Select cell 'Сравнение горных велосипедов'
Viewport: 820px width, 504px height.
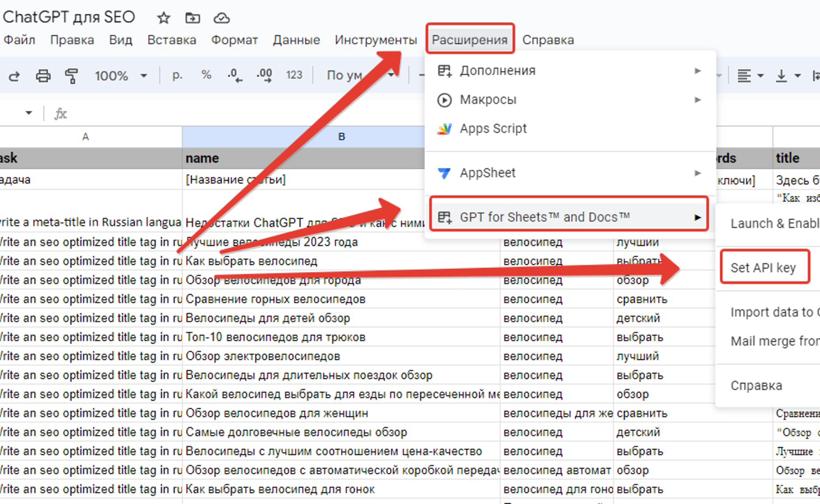coord(341,299)
